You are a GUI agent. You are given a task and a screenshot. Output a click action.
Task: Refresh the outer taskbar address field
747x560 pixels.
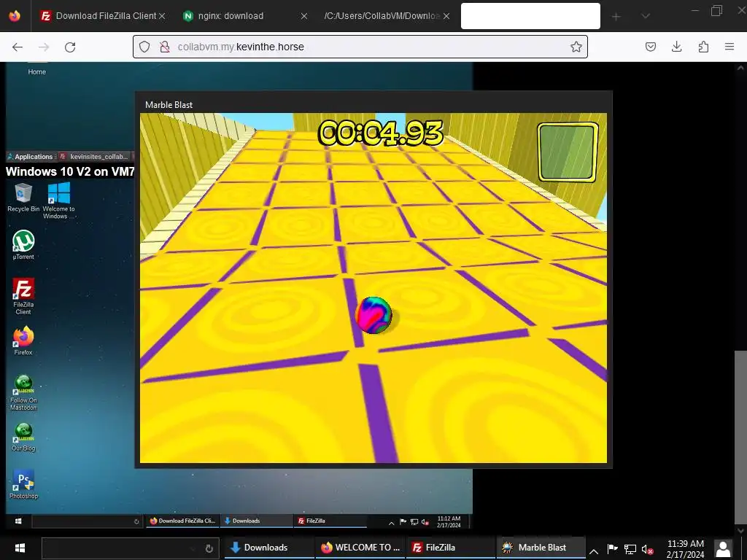(209, 548)
